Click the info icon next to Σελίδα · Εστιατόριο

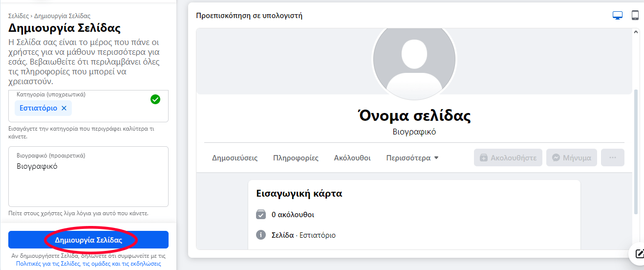click(x=261, y=235)
